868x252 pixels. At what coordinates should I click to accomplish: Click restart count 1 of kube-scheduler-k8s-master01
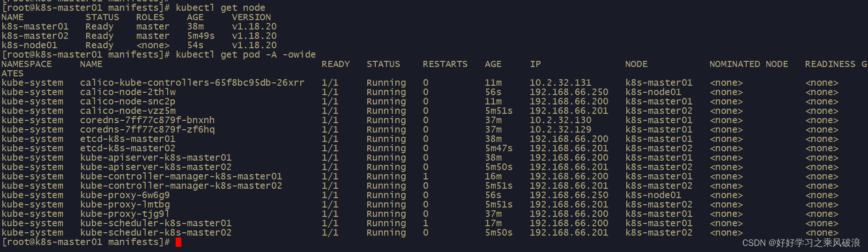coord(426,223)
